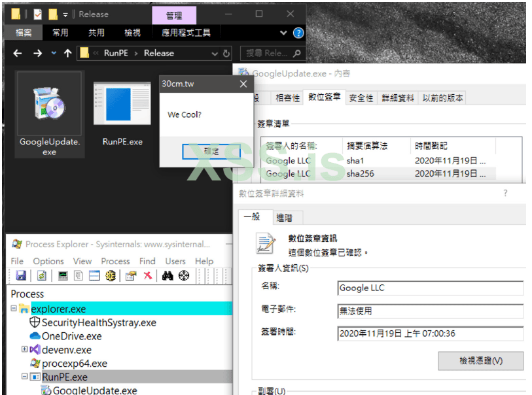Click the 確定 button in 30cm.tw dialog
532x395 pixels.
click(211, 151)
